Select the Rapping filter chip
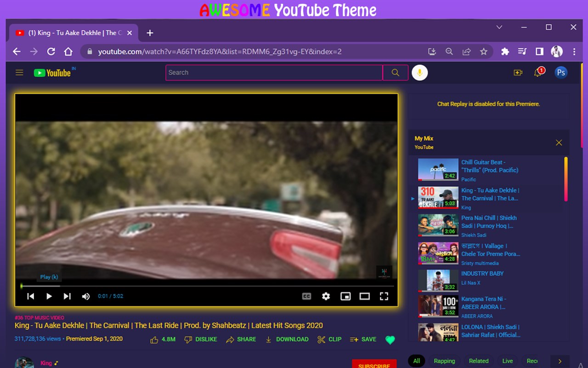 pyautogui.click(x=444, y=361)
